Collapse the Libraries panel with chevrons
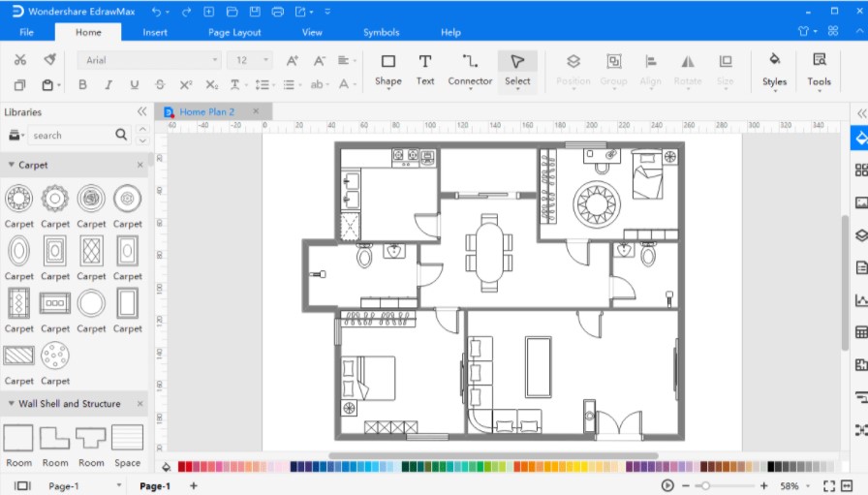The width and height of the screenshot is (868, 495). 141,111
